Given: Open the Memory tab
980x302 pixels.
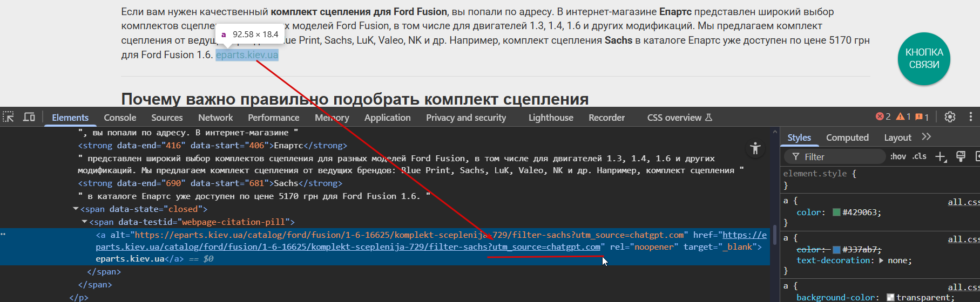Looking at the screenshot, I should tap(332, 118).
